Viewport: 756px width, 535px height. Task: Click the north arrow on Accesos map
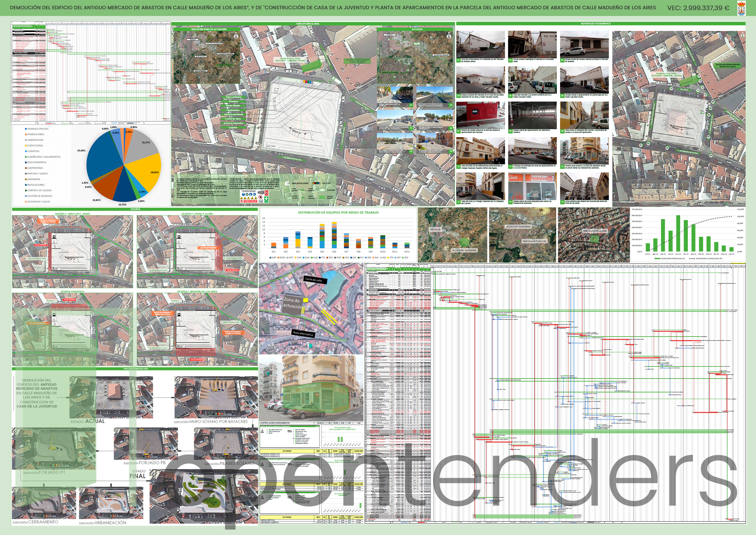point(449,35)
